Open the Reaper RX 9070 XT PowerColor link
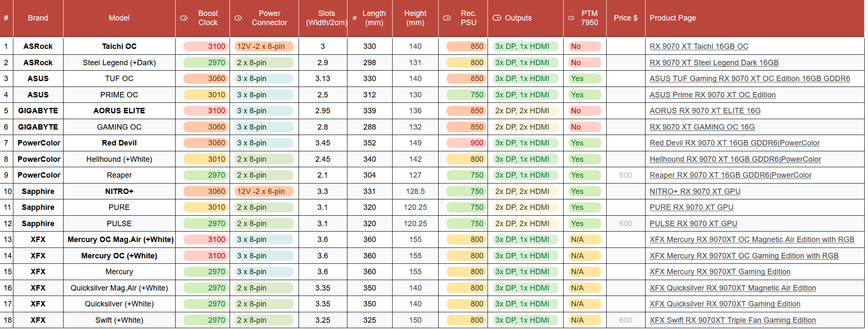This screenshot has width=868, height=329. coord(730,175)
